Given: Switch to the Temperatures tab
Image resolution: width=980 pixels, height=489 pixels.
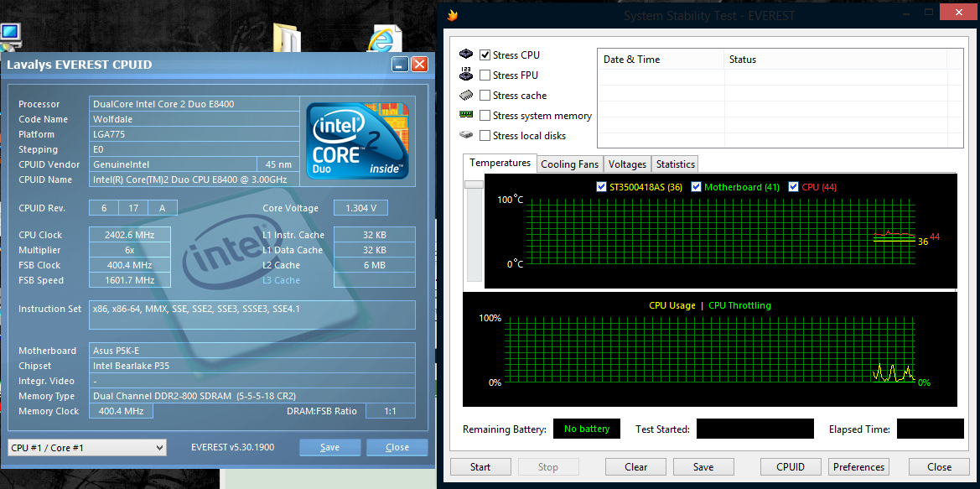Looking at the screenshot, I should coord(500,163).
